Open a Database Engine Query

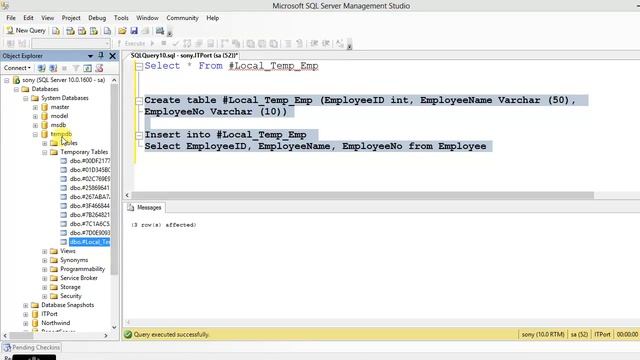pyautogui.click(x=56, y=31)
